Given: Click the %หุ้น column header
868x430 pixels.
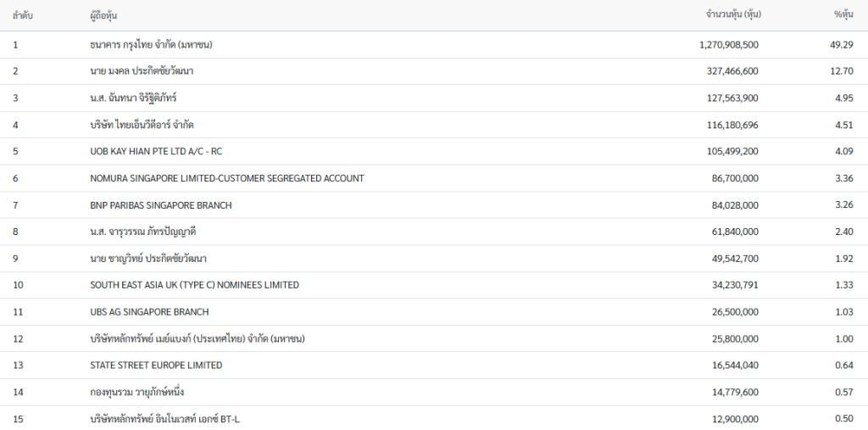Looking at the screenshot, I should [x=843, y=15].
